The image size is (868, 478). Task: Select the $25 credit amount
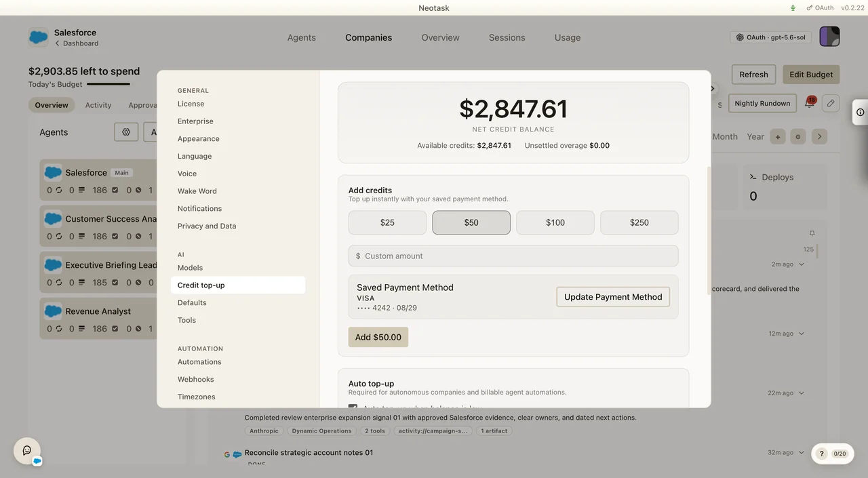click(x=387, y=222)
